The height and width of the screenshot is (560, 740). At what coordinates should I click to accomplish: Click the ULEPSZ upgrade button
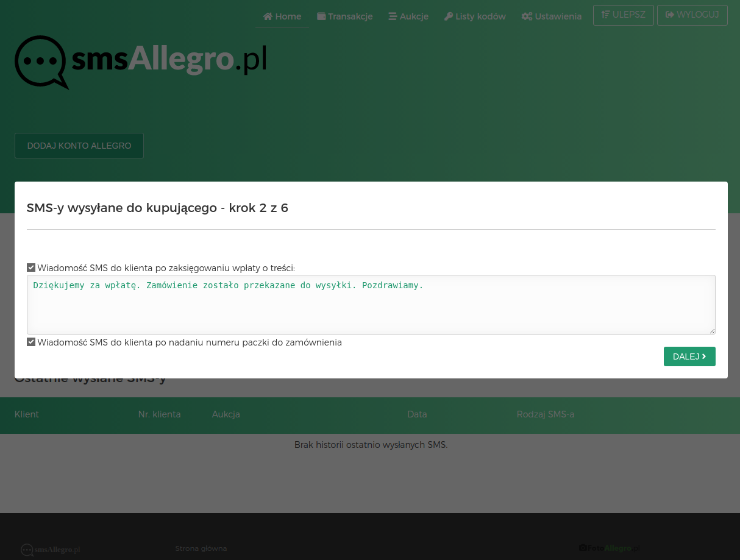point(624,15)
